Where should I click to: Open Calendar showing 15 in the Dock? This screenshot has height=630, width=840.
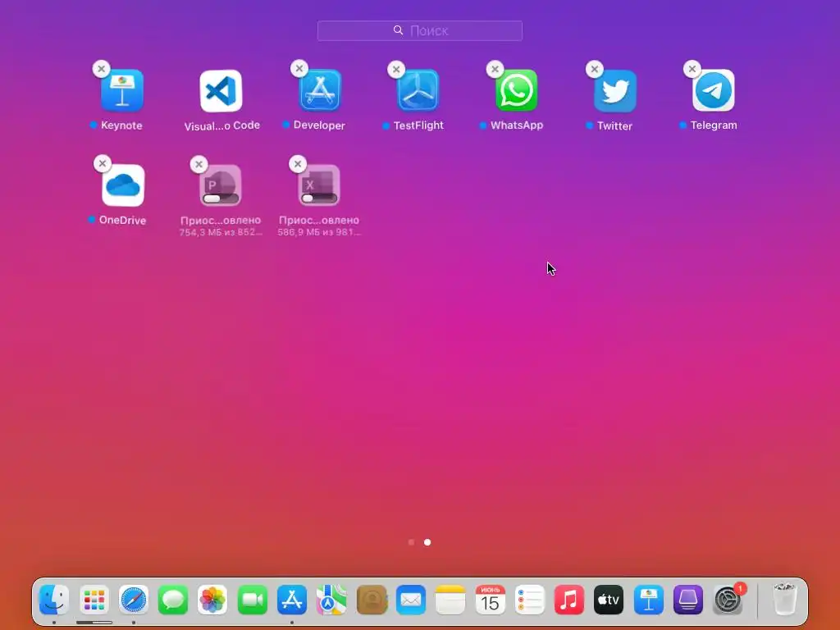(x=491, y=600)
